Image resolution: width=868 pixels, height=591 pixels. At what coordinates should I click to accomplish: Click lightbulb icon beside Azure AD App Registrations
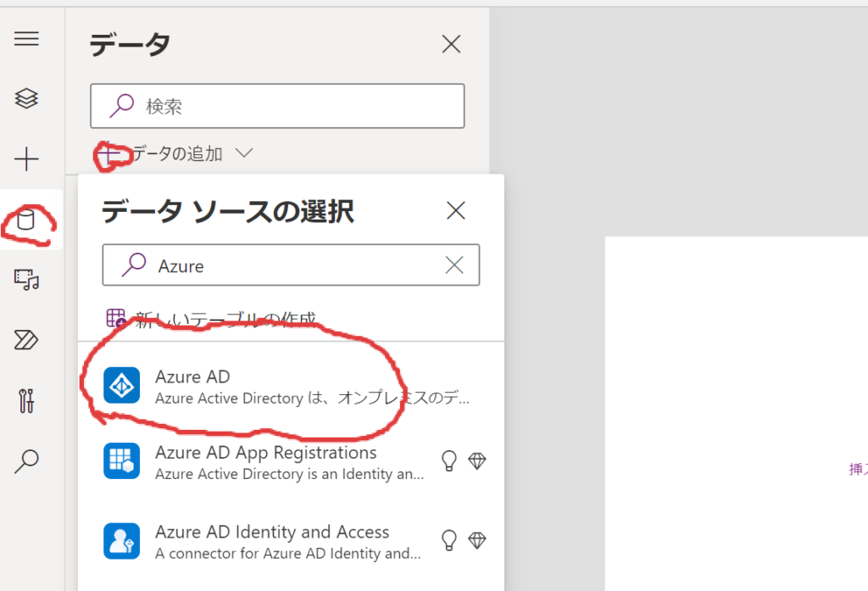point(449,461)
